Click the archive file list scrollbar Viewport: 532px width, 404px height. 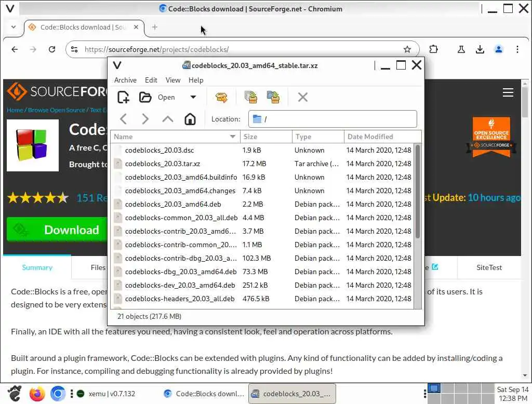click(x=418, y=192)
